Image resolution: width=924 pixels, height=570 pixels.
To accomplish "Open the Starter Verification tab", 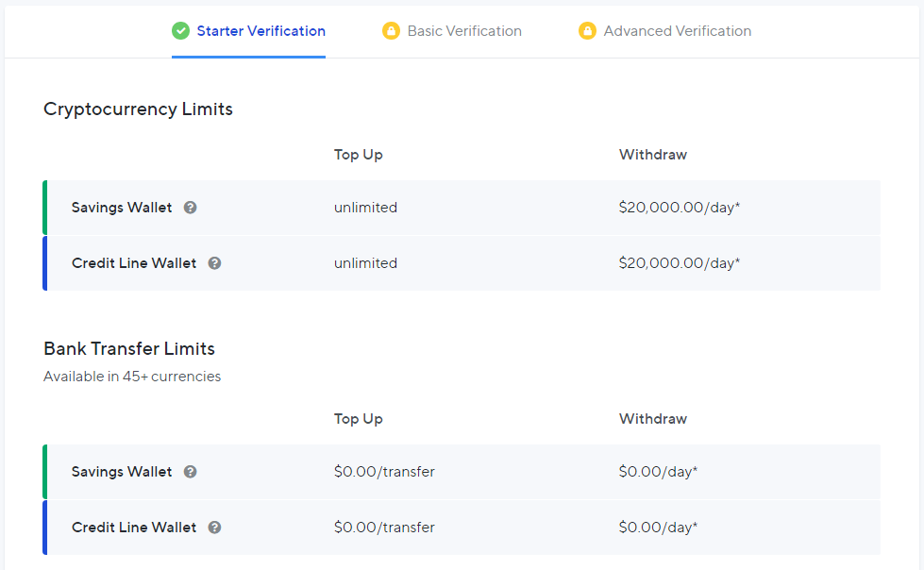I will [x=248, y=30].
